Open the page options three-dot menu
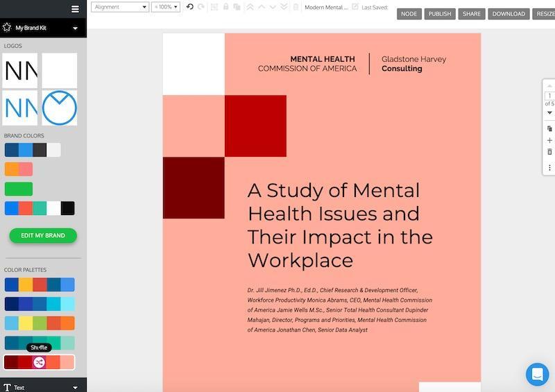Image resolution: width=555 pixels, height=392 pixels. pos(549,167)
